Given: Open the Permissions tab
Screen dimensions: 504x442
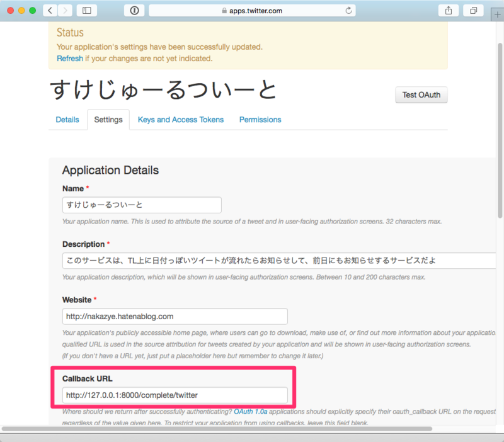Looking at the screenshot, I should (260, 120).
